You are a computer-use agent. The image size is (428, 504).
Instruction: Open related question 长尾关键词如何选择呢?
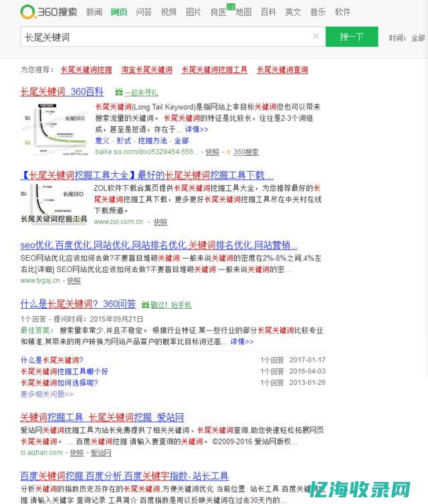[59, 383]
